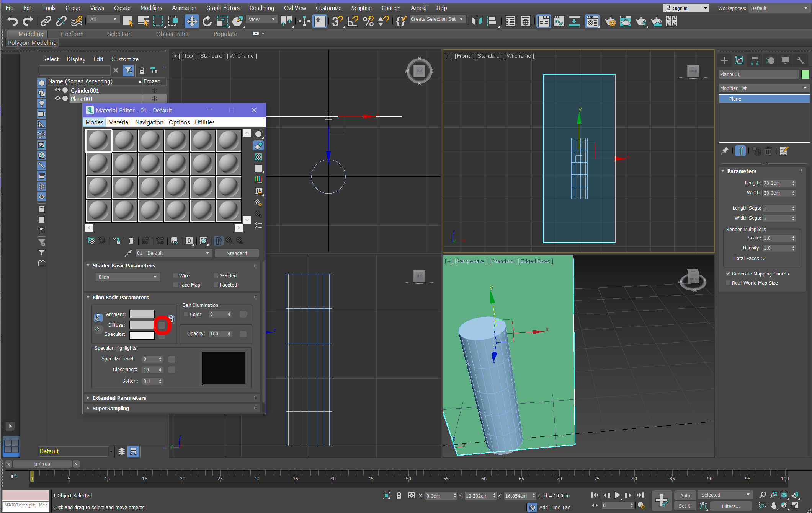Uncheck Generate Mapping Coords
Image resolution: width=812 pixels, height=513 pixels.
(728, 274)
